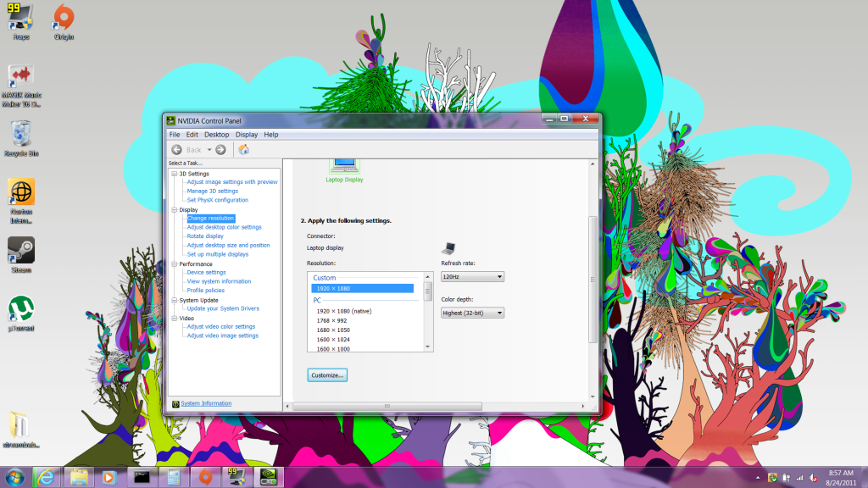Open the Desktop menu
This screenshot has width=868, height=488.
216,135
